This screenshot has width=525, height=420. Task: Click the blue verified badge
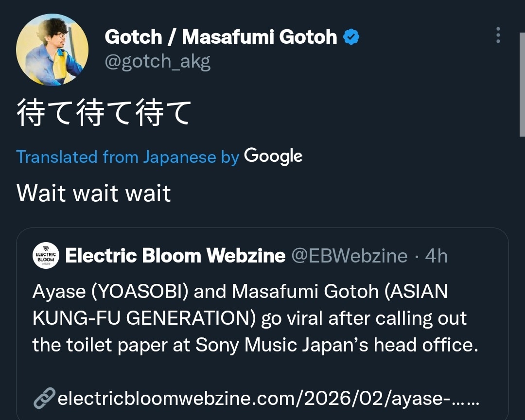click(351, 37)
